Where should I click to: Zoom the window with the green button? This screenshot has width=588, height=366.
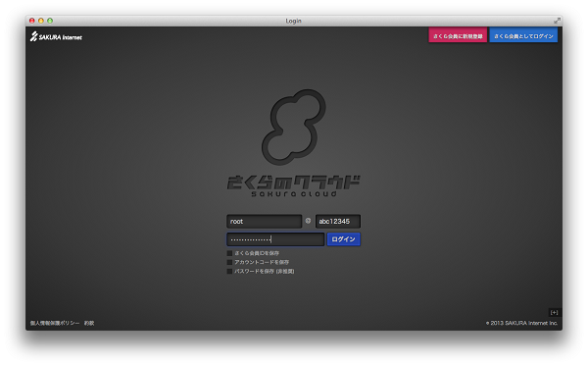[50, 21]
